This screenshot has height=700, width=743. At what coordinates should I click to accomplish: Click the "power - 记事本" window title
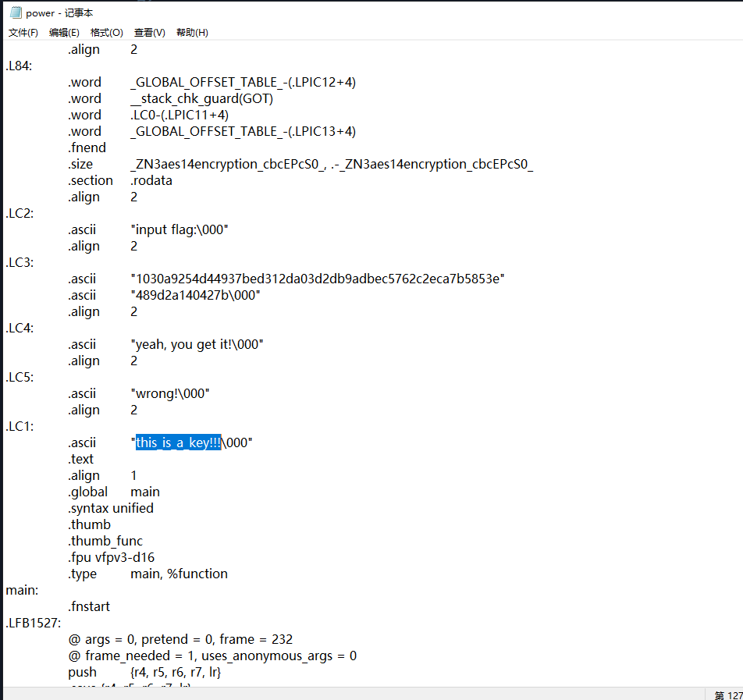click(59, 13)
